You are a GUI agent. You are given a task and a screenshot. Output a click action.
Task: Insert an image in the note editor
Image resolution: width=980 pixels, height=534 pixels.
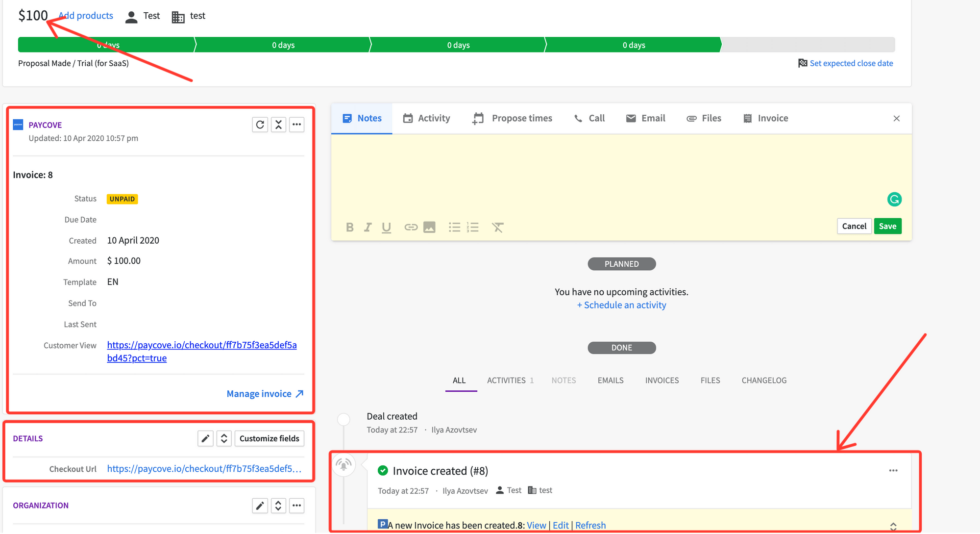click(429, 227)
